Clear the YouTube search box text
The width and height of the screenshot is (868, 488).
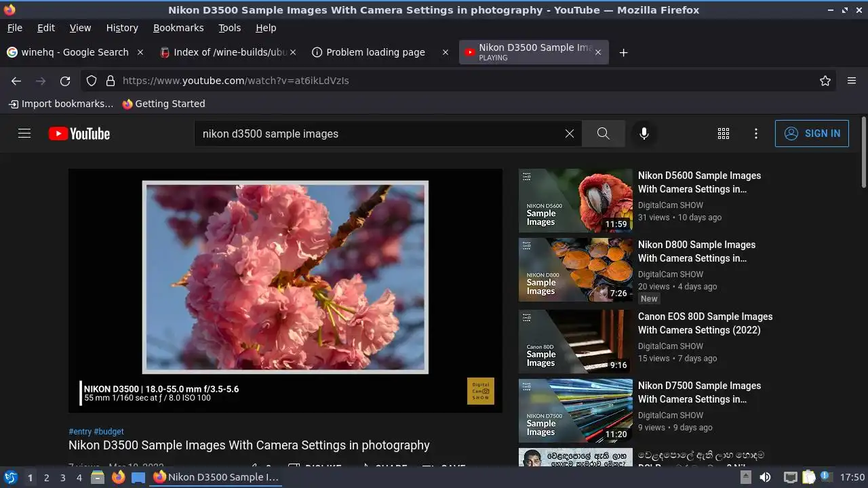point(570,134)
